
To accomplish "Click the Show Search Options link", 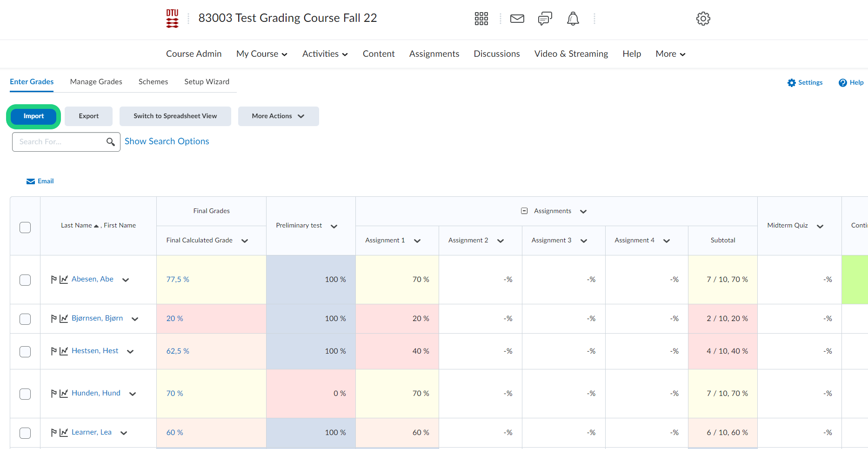I will click(x=167, y=141).
